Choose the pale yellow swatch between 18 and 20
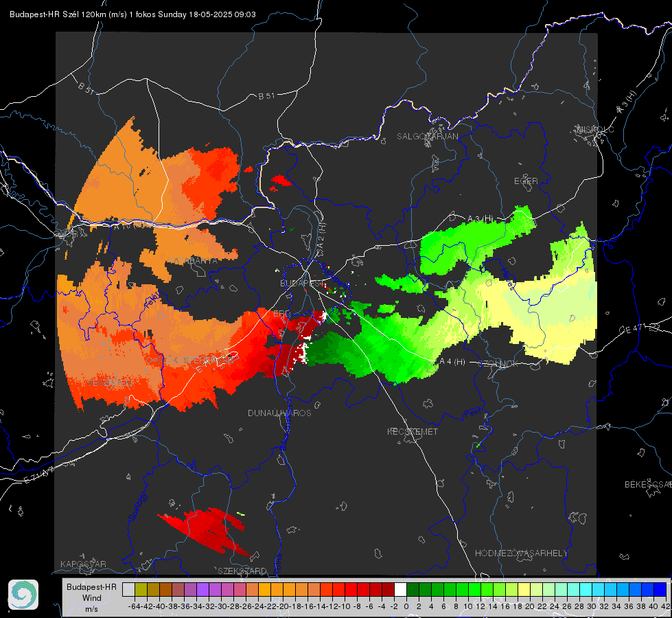 (524, 589)
